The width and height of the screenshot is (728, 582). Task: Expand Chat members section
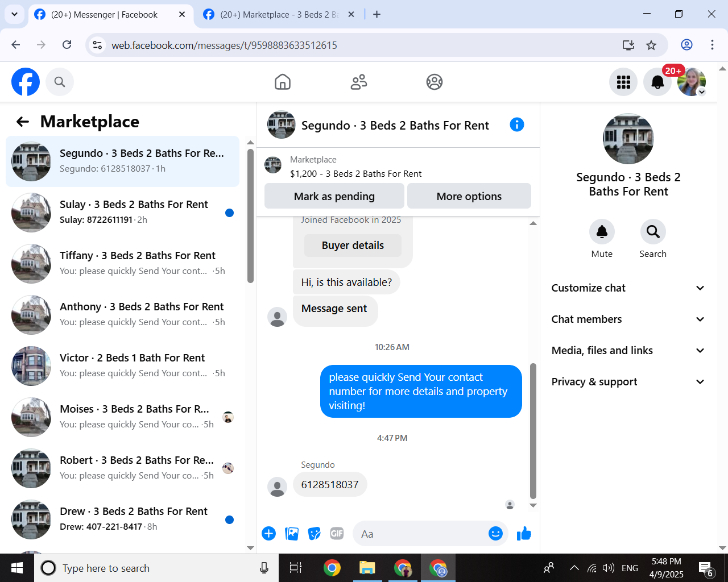pos(628,319)
